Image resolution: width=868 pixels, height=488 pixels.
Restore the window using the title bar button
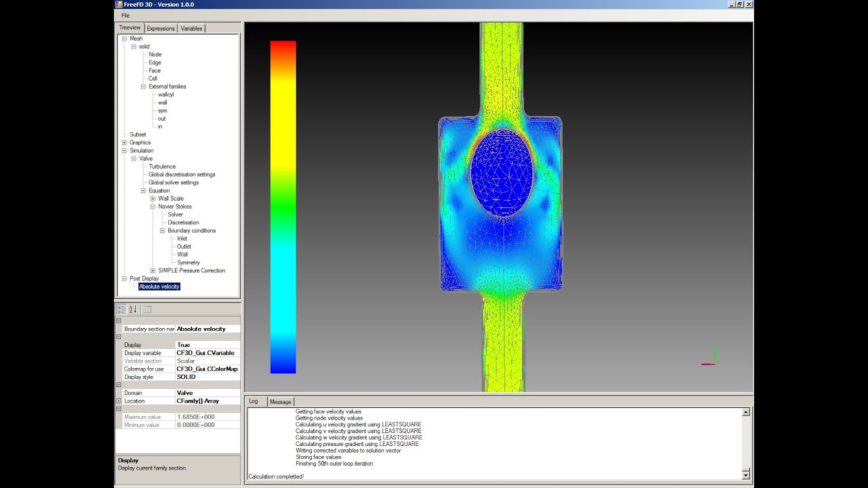[740, 5]
